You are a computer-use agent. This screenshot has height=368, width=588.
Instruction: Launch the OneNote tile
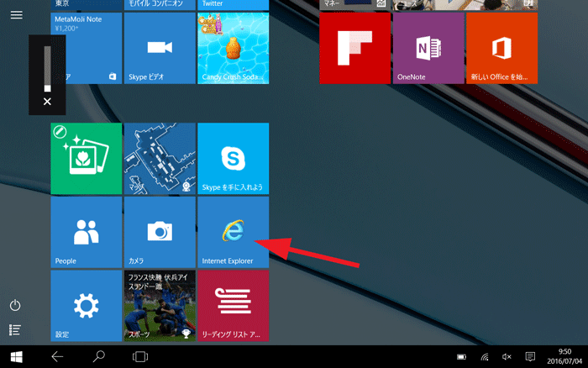tap(428, 48)
